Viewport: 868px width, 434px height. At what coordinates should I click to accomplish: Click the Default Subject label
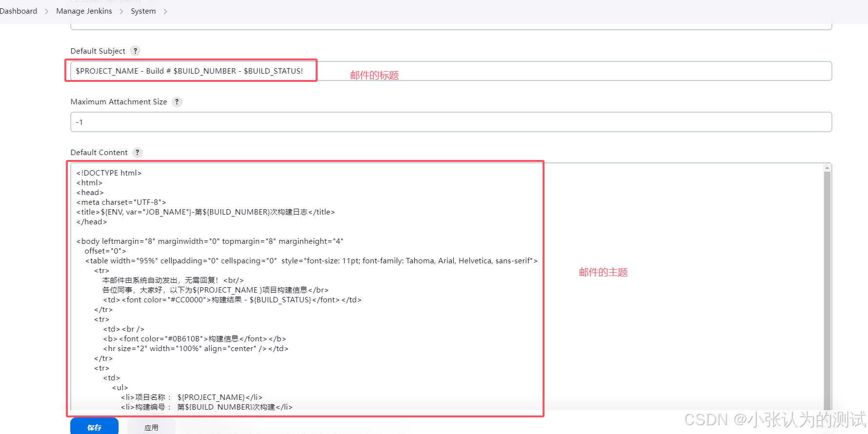(98, 51)
